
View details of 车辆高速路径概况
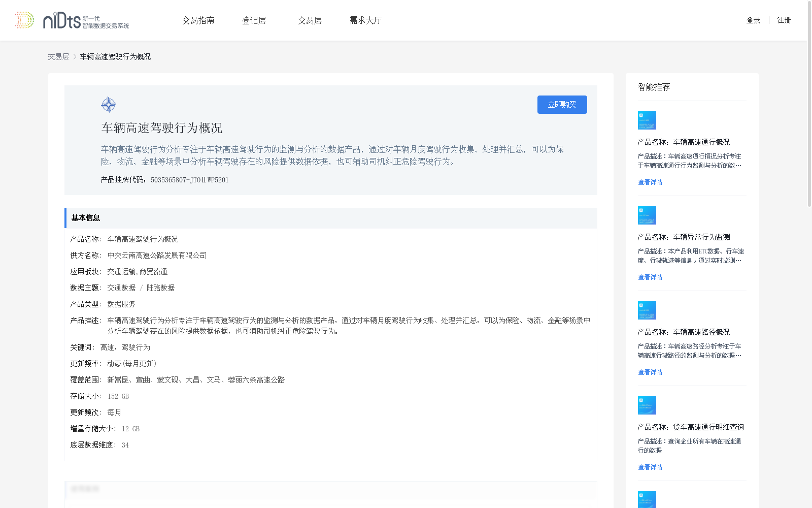(x=650, y=372)
